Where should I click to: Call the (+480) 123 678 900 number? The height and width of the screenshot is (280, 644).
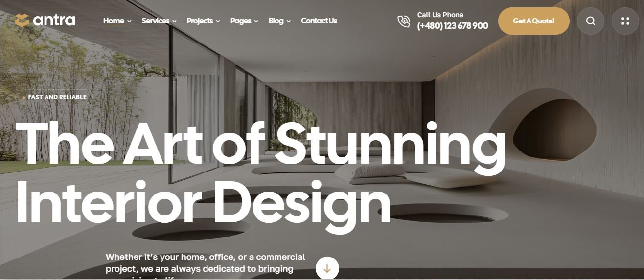tap(453, 26)
